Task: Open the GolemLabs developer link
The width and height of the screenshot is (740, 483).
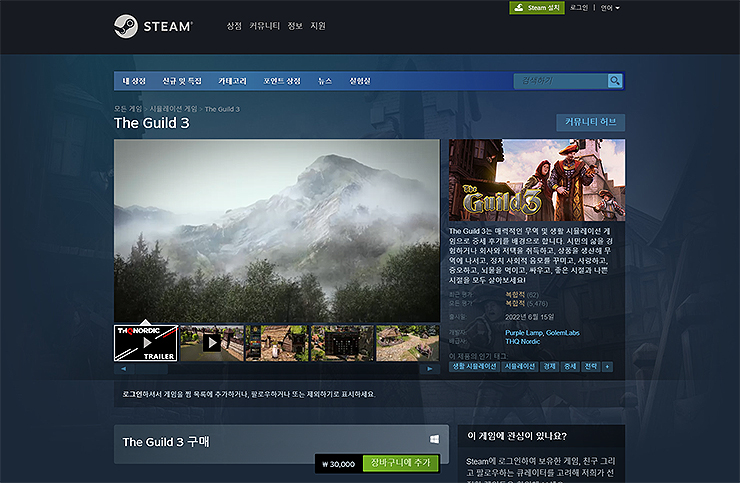Action: tap(563, 333)
